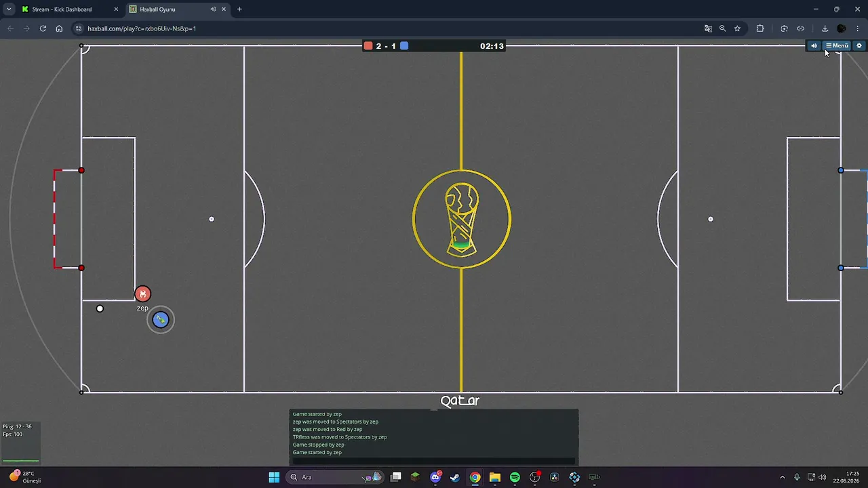Screen dimensions: 868x488
Task: Click the Chrome taskbar icon
Action: (x=475, y=477)
